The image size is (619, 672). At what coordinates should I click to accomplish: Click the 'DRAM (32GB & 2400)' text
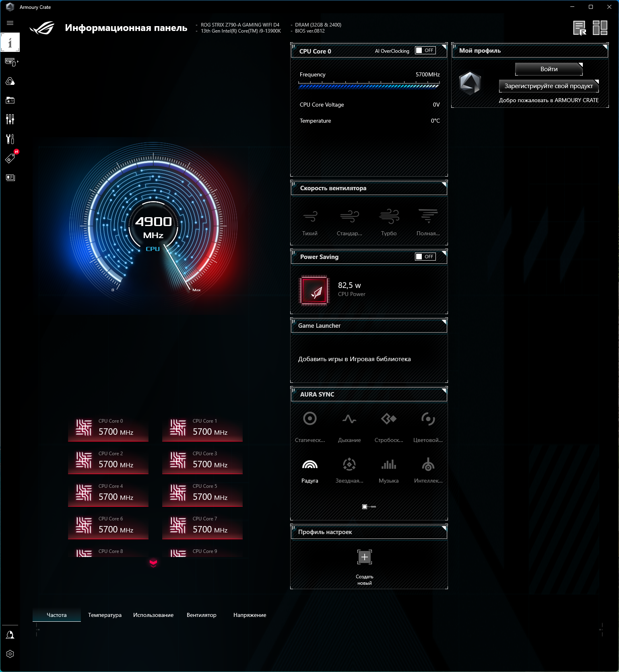(x=318, y=25)
